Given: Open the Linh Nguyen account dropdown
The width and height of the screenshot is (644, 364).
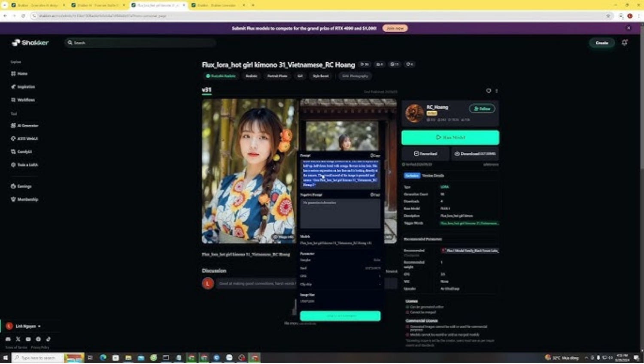Looking at the screenshot, I should (23, 326).
